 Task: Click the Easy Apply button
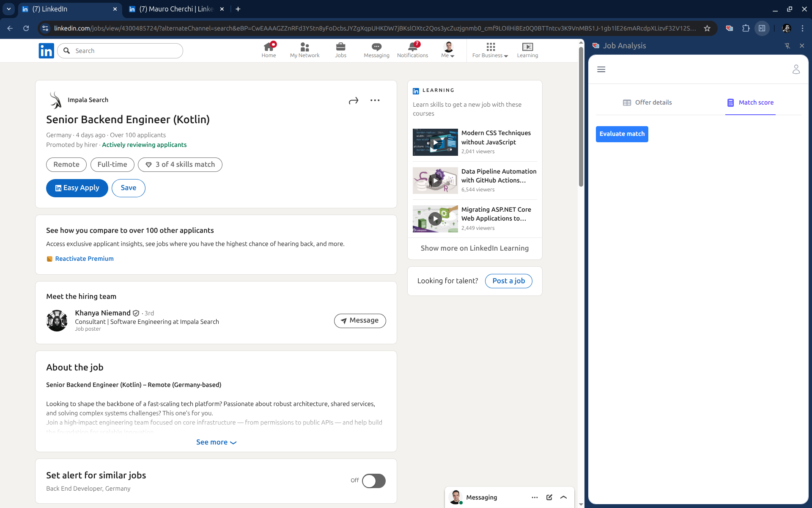click(x=77, y=188)
